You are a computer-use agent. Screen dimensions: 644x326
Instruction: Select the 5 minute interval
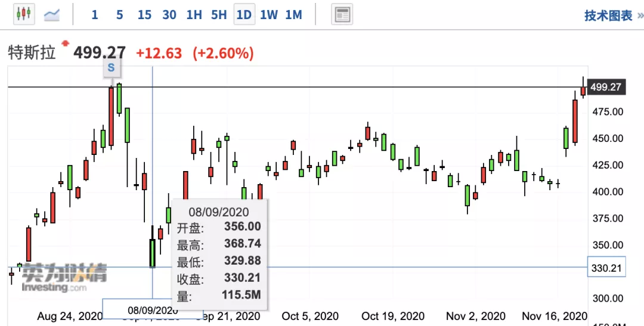click(119, 15)
